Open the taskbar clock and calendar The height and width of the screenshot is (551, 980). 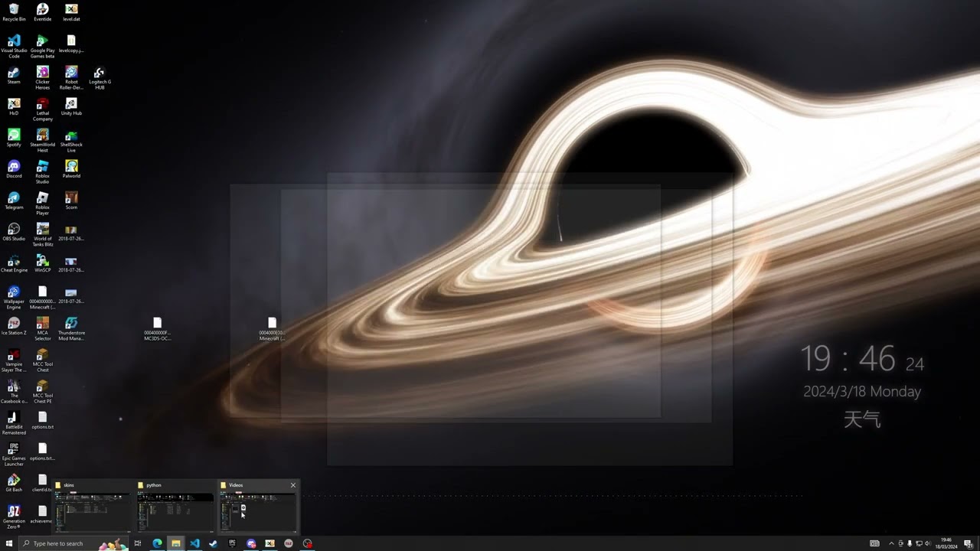click(x=946, y=543)
